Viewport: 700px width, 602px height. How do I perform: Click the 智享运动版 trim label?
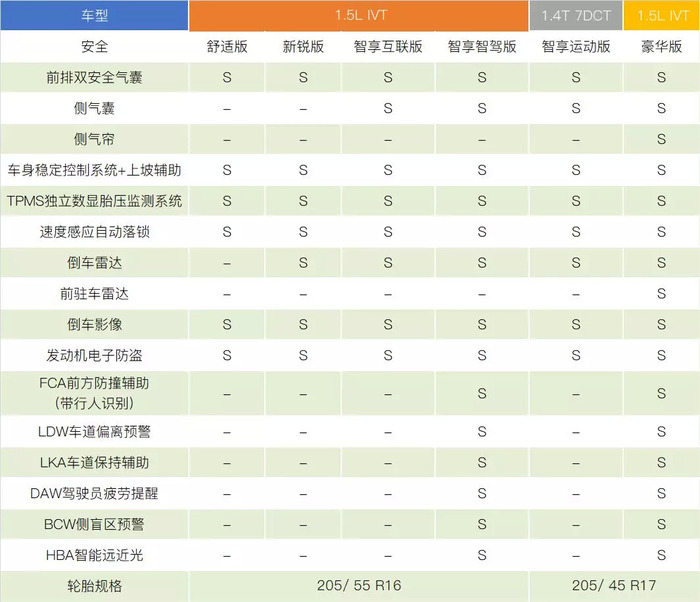pyautogui.click(x=575, y=46)
